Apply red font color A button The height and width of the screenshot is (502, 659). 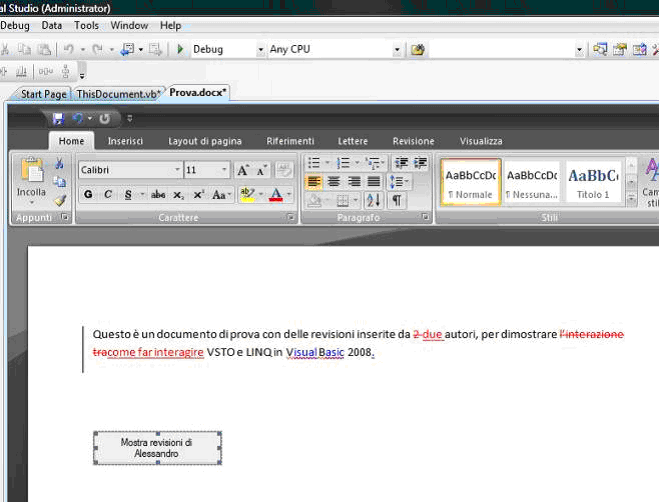pos(276,195)
